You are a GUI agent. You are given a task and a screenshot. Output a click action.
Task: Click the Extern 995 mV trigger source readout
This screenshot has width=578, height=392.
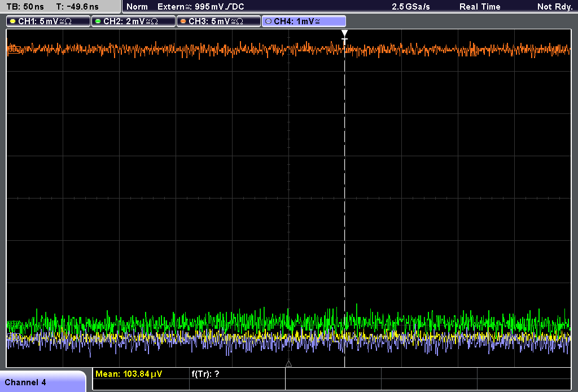click(x=201, y=7)
